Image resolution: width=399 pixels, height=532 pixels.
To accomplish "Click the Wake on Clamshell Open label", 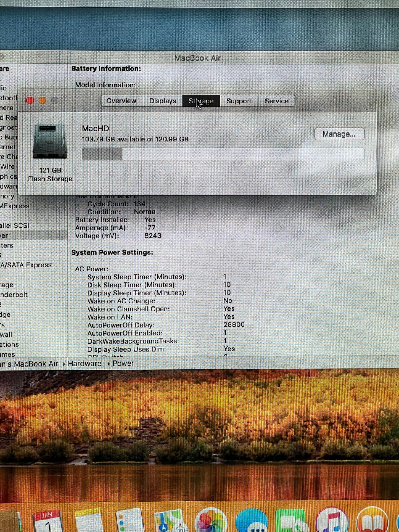I will pyautogui.click(x=129, y=309).
